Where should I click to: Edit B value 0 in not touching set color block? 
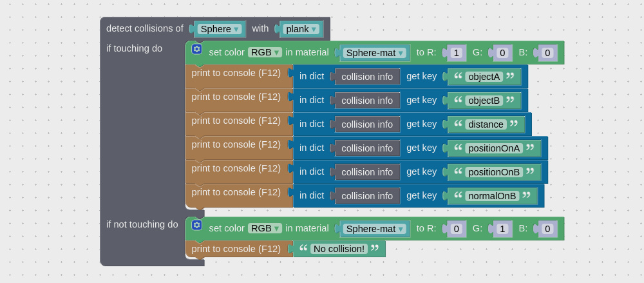pyautogui.click(x=547, y=229)
